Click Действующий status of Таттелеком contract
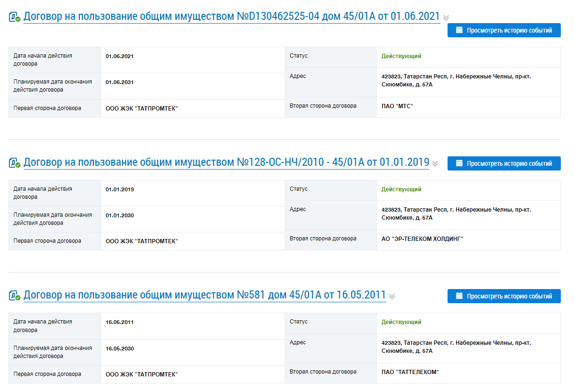 (401, 322)
